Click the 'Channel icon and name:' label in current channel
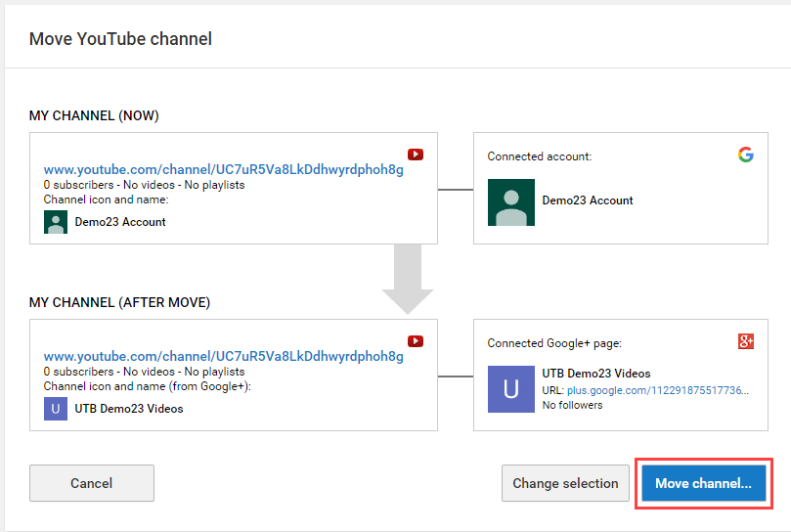 106,199
